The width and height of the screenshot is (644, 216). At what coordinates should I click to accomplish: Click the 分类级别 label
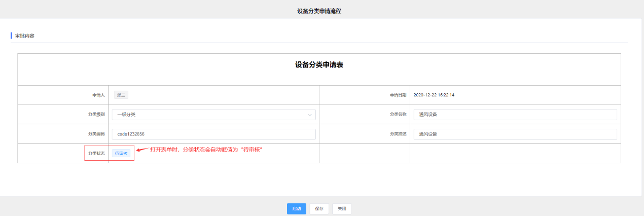(96, 115)
